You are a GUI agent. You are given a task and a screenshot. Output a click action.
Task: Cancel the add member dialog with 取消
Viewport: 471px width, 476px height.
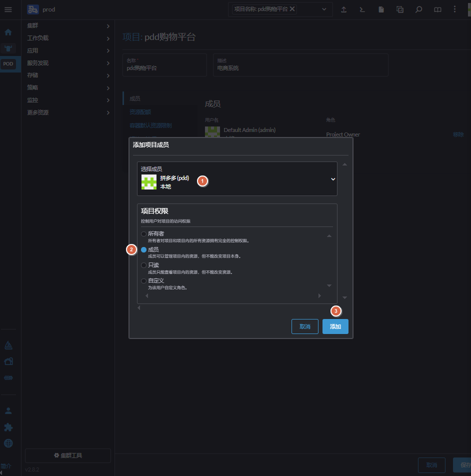[x=305, y=326]
